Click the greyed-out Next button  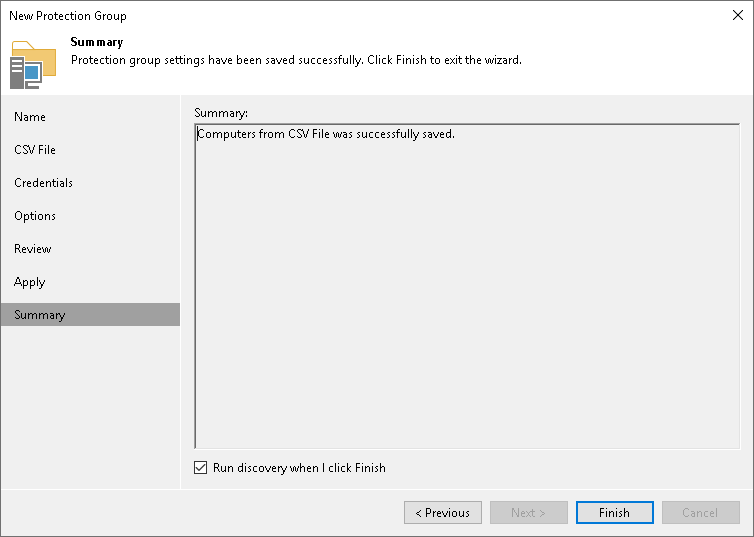(x=528, y=512)
